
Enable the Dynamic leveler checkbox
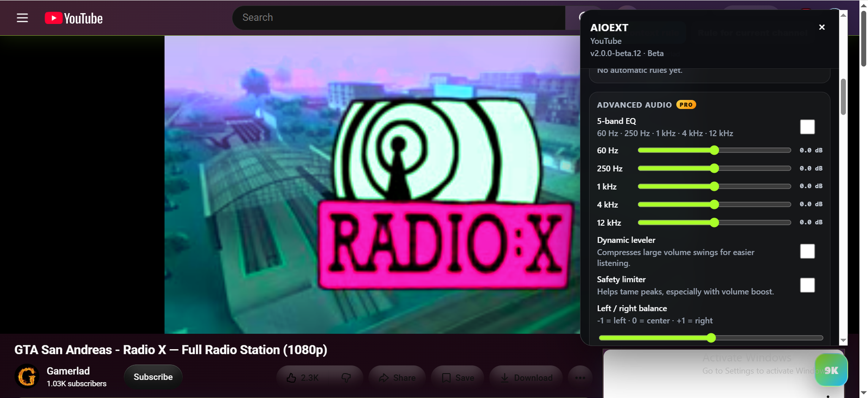click(x=807, y=251)
